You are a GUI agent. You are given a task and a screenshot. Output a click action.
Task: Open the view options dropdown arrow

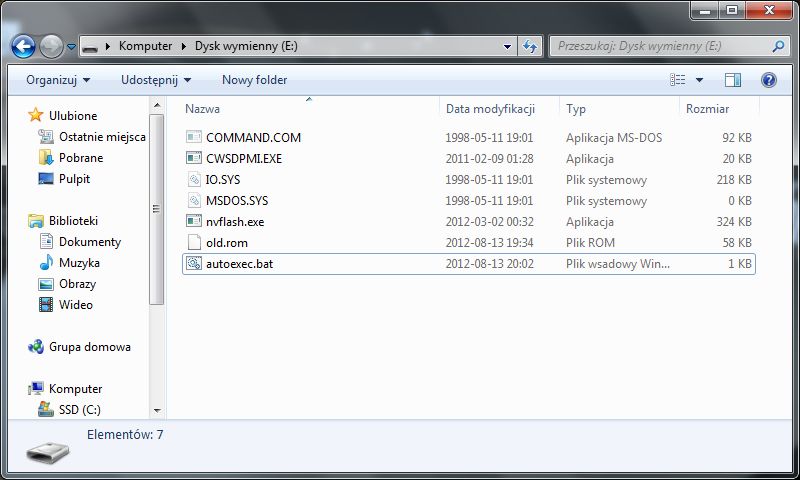click(699, 80)
